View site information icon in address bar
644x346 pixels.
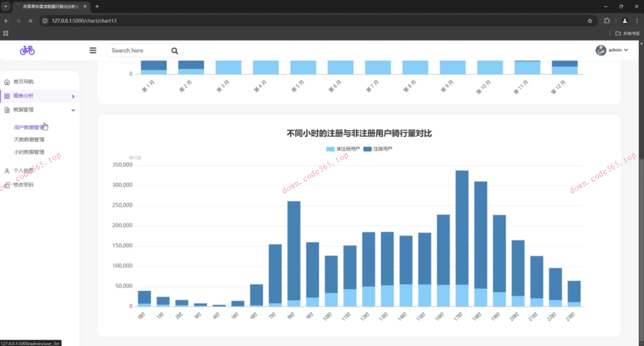[x=45, y=21]
